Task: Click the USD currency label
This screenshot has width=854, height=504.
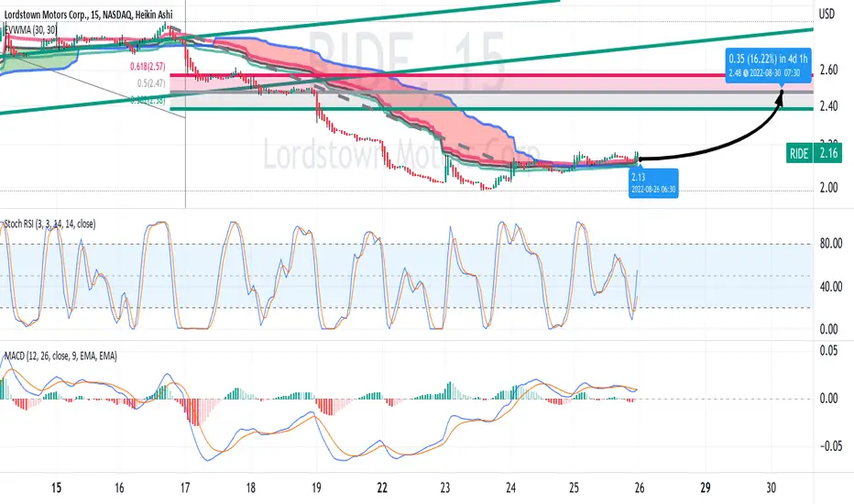Action: click(827, 14)
